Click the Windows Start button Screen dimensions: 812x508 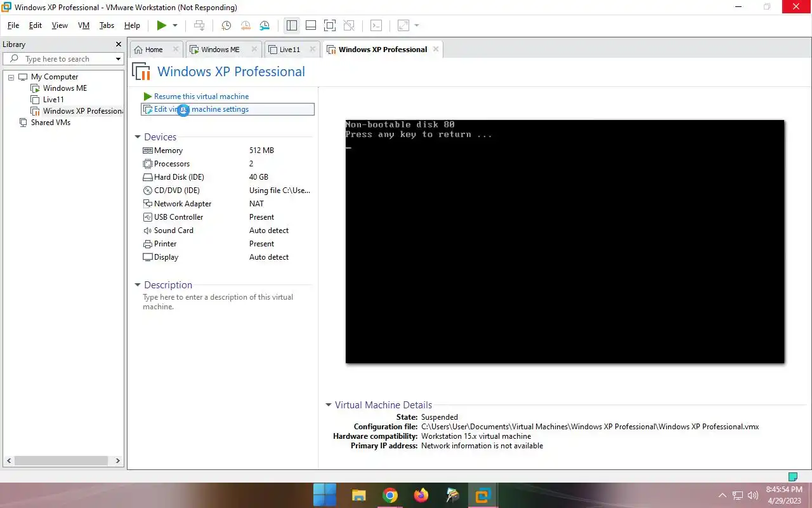(x=325, y=495)
